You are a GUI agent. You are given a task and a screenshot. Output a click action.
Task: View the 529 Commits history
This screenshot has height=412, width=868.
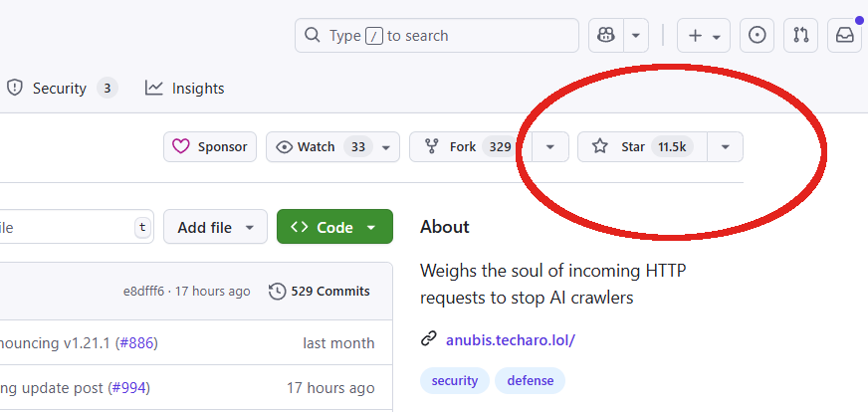[x=320, y=292]
